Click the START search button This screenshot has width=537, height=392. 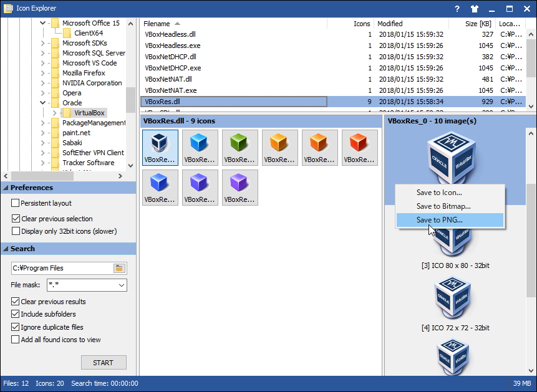[104, 363]
